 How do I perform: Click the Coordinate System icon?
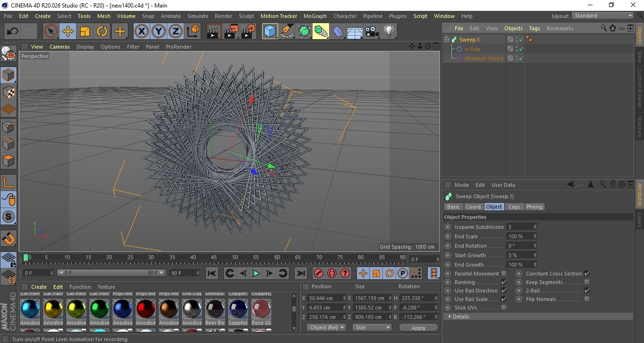[193, 32]
